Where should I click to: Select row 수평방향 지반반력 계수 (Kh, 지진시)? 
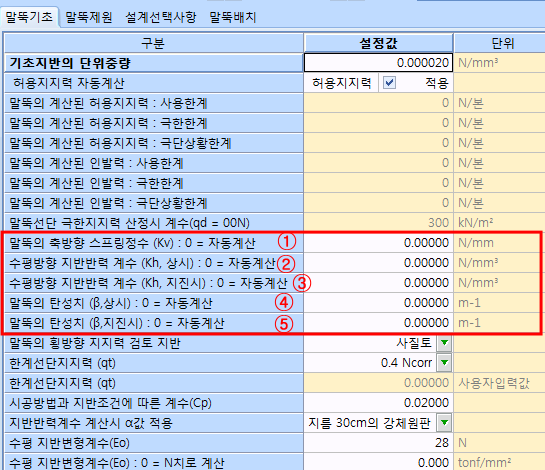[153, 283]
